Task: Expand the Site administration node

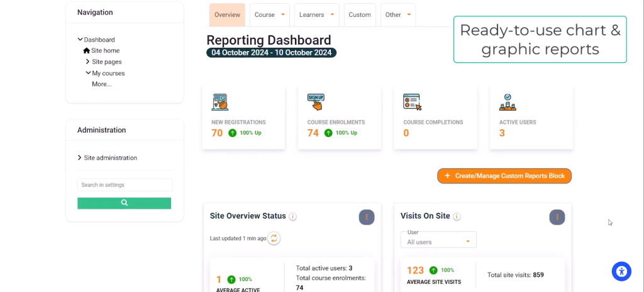Action: click(x=80, y=158)
